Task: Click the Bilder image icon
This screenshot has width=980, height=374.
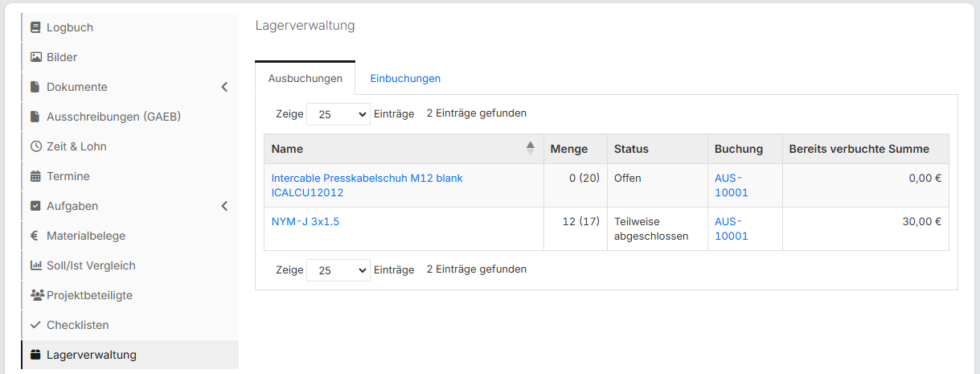Action: (x=35, y=57)
